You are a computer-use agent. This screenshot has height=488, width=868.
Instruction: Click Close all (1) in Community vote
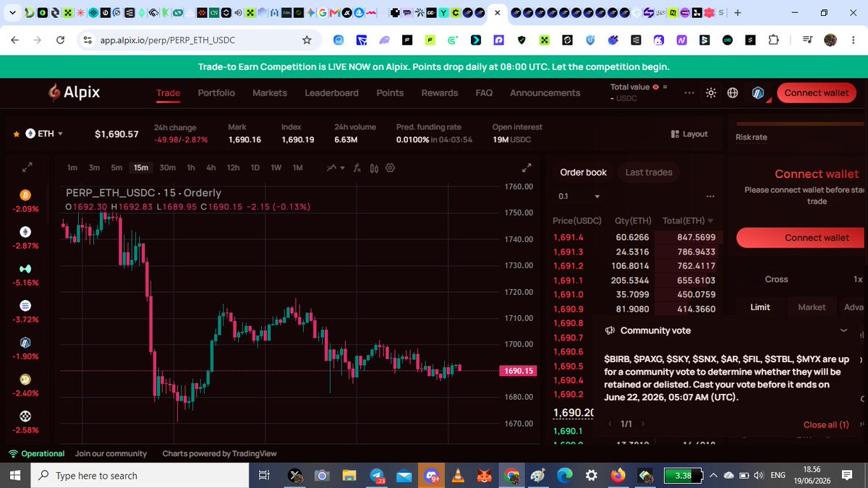tap(826, 424)
